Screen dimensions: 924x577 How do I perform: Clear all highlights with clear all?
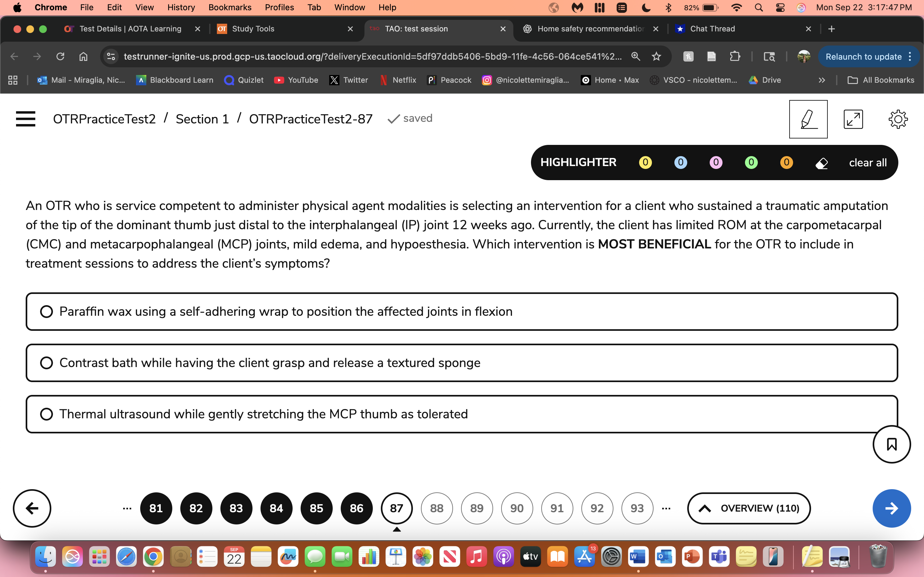tap(868, 162)
